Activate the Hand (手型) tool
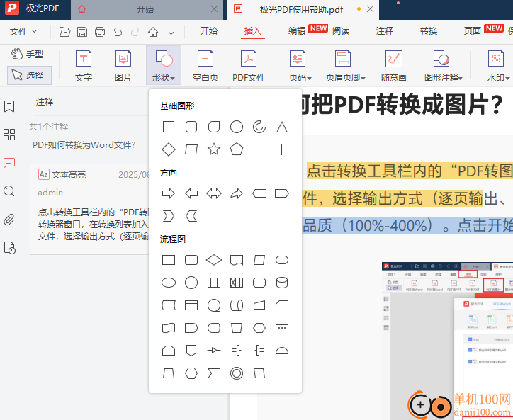Screen dimensions: 513x420 pos(27,54)
